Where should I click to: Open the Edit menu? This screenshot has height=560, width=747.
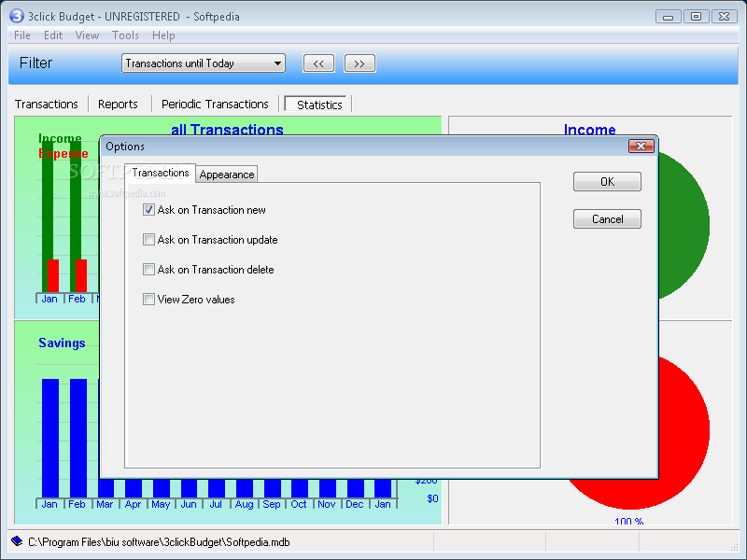(x=53, y=35)
